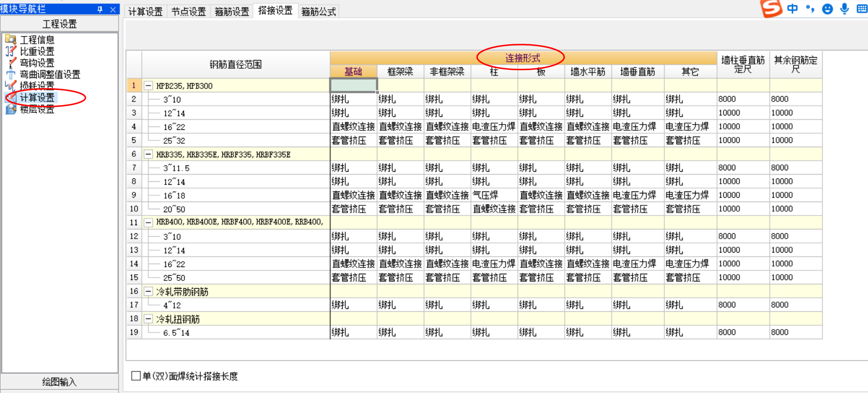Click the 非框架梁 column header

pyautogui.click(x=447, y=72)
